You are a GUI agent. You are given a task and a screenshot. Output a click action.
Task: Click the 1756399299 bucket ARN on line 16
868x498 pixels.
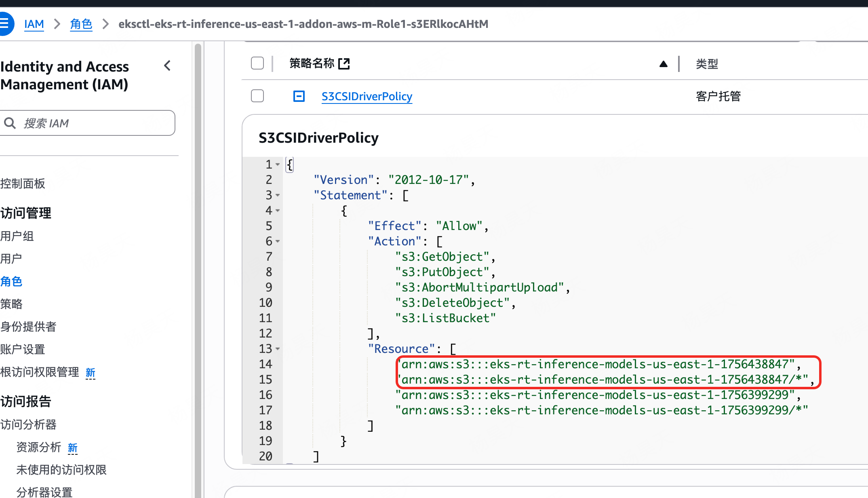(595, 395)
